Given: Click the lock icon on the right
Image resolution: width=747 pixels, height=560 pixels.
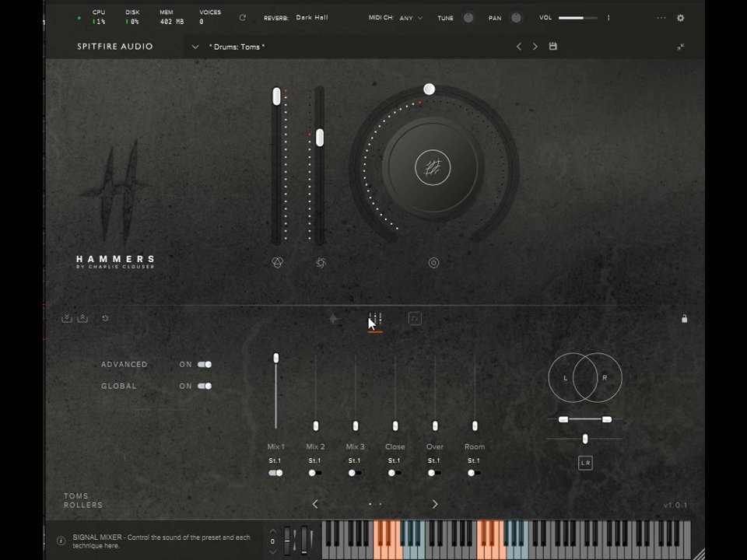Looking at the screenshot, I should (x=685, y=319).
